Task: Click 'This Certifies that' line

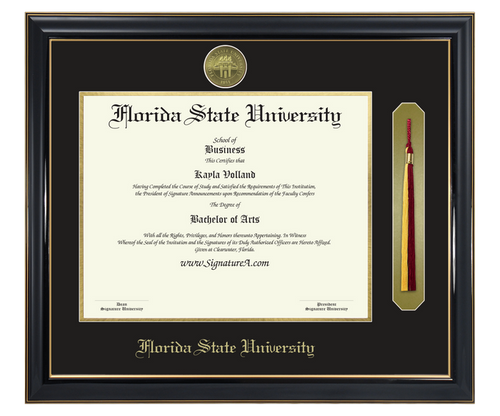Action: tap(225, 161)
